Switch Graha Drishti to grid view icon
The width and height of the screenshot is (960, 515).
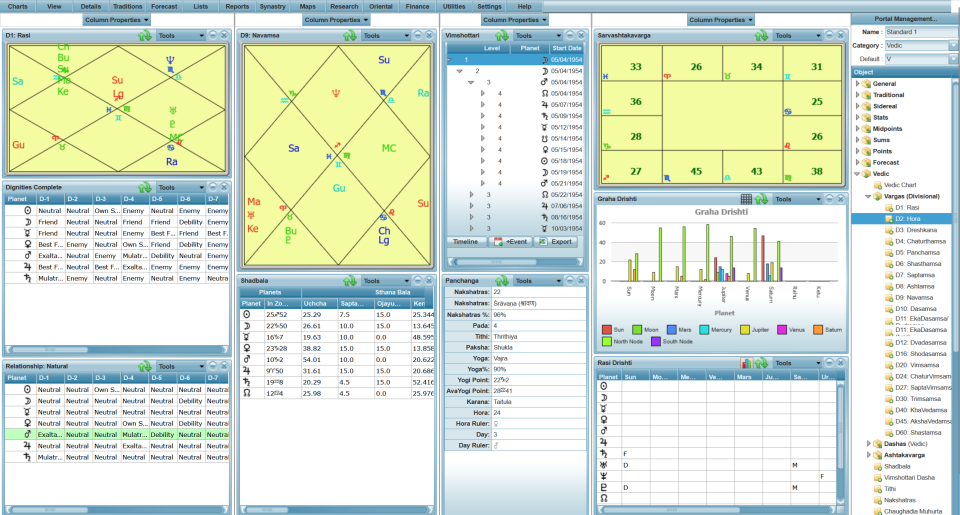pyautogui.click(x=746, y=199)
